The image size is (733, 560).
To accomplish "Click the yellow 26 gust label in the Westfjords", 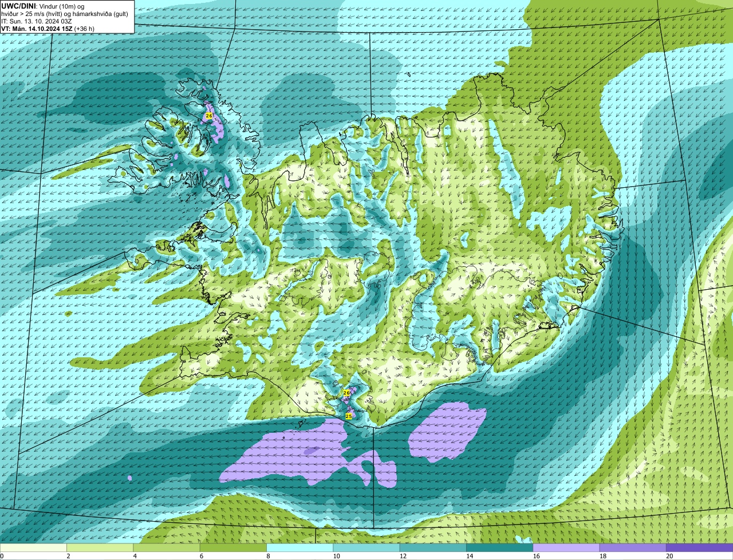I will click(208, 116).
